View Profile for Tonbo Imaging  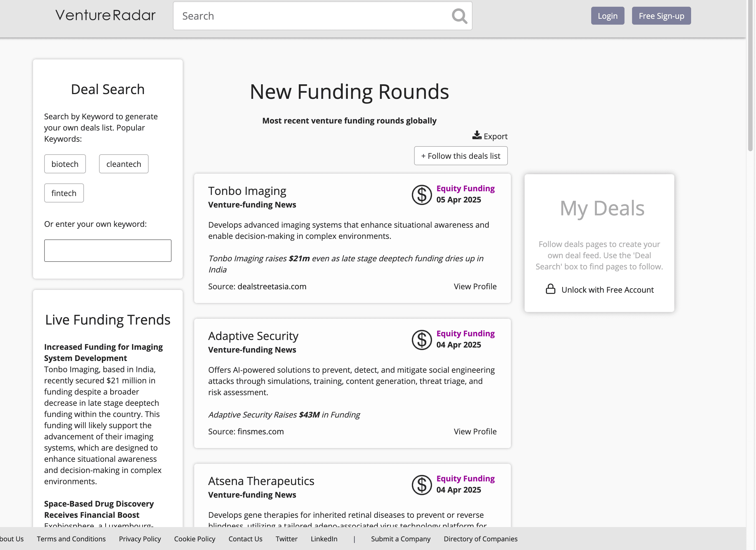coord(475,286)
